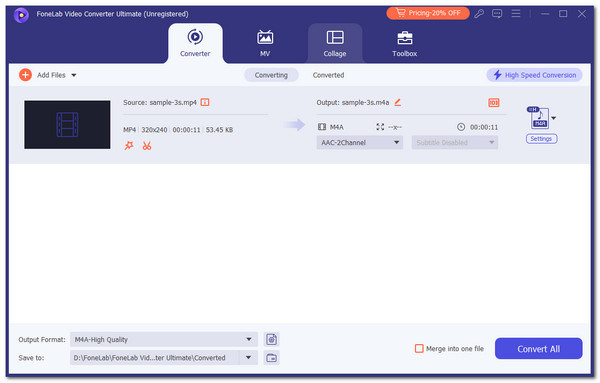Click the output duration clock icon
Viewport: 600px width, 383px height.
[x=461, y=127]
